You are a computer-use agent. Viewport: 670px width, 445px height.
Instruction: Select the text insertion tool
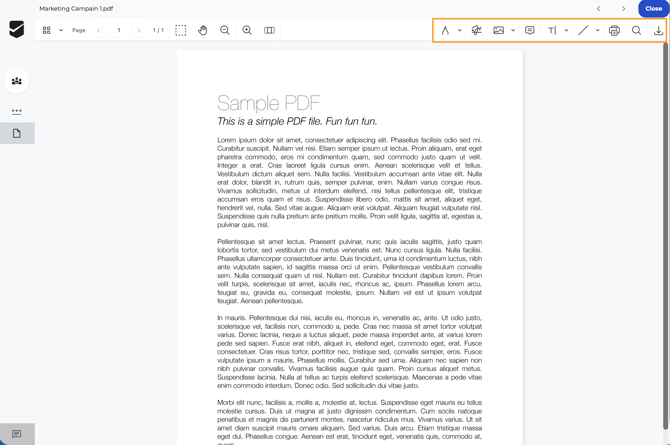(x=552, y=31)
